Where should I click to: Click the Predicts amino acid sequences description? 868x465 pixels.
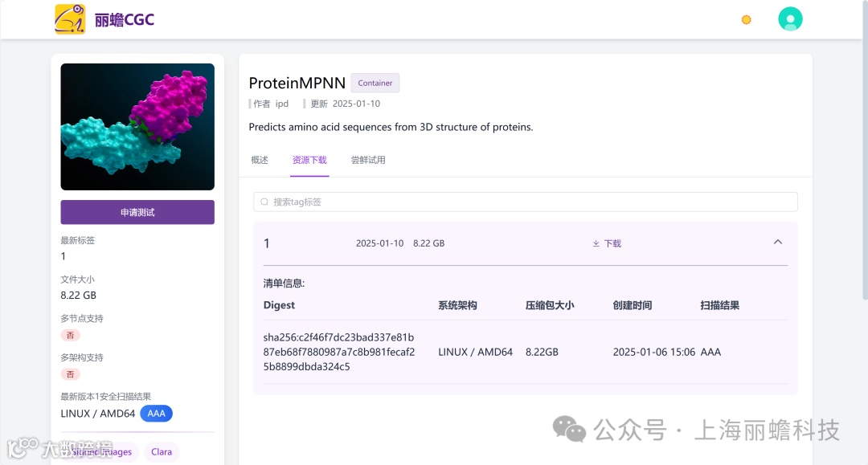(391, 127)
